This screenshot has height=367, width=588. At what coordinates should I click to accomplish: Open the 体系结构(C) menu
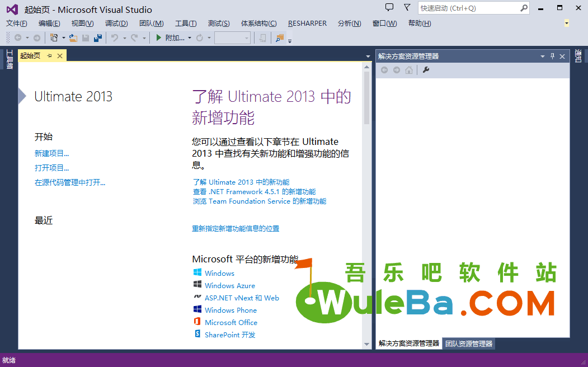point(258,23)
